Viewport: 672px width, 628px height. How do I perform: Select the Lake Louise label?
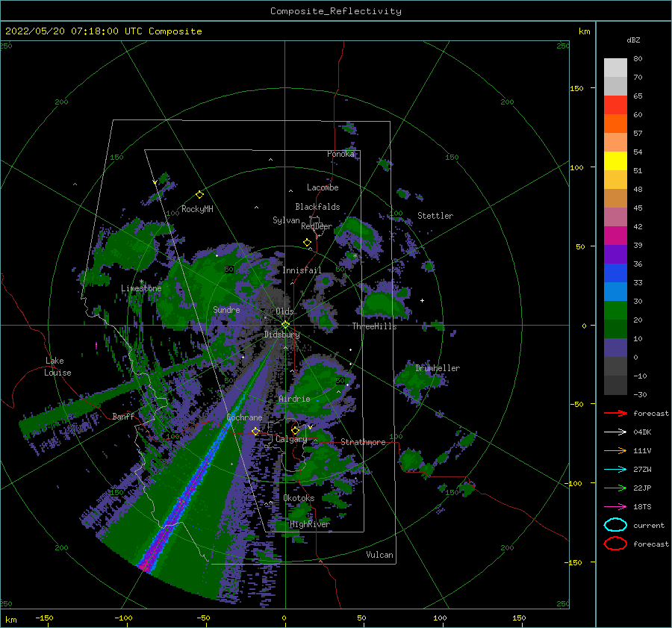pos(57,367)
